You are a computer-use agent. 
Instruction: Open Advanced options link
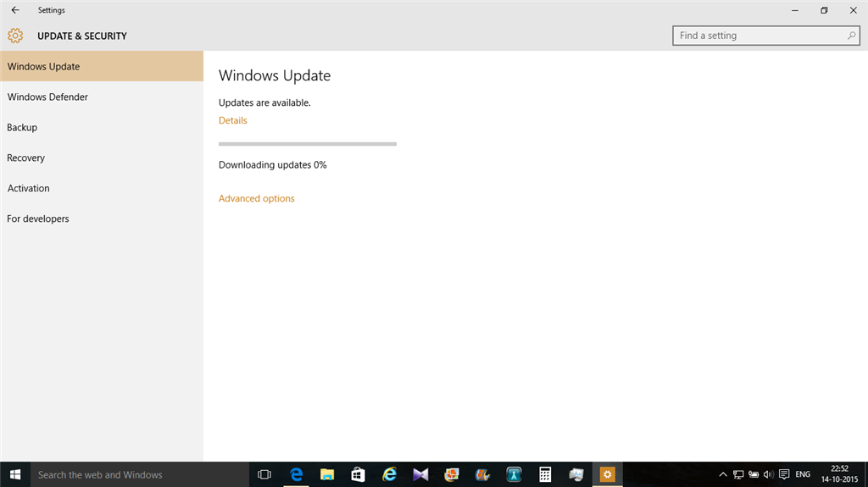pos(256,199)
